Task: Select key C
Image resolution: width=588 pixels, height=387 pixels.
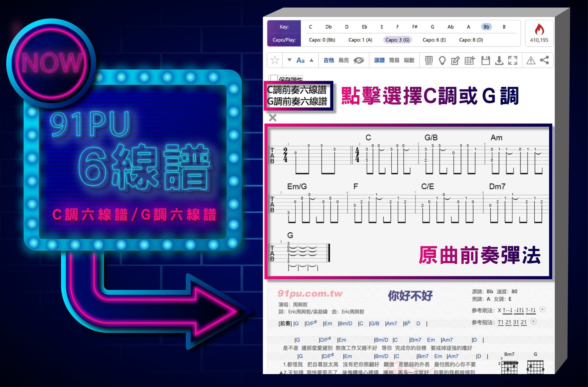Action: pyautogui.click(x=310, y=27)
